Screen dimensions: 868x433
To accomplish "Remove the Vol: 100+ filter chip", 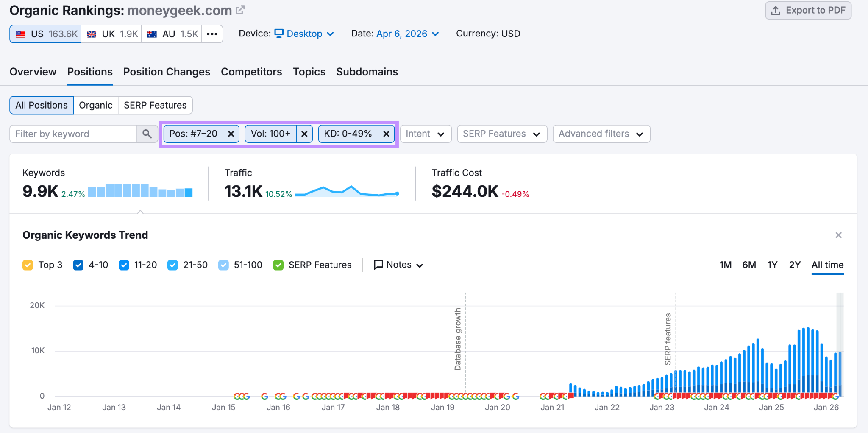I will click(x=304, y=134).
